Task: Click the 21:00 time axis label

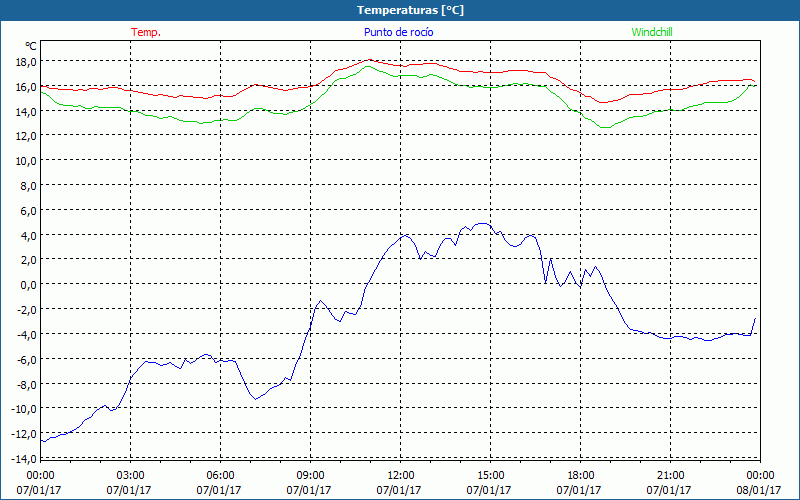Action: pyautogui.click(x=670, y=476)
